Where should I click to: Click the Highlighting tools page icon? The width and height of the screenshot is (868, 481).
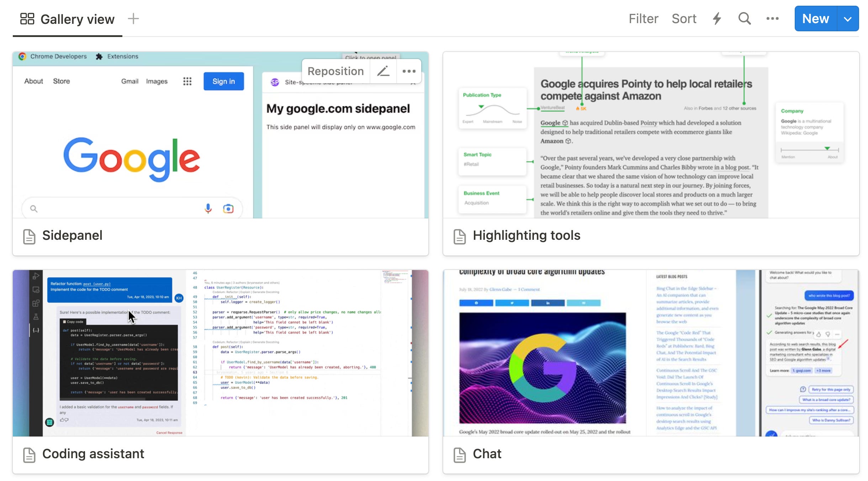[460, 237]
